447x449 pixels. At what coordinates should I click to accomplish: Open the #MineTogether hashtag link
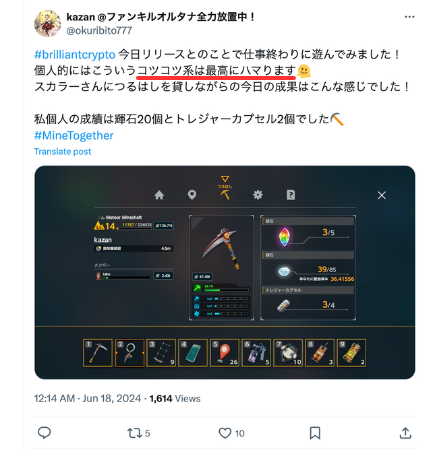[x=74, y=135]
